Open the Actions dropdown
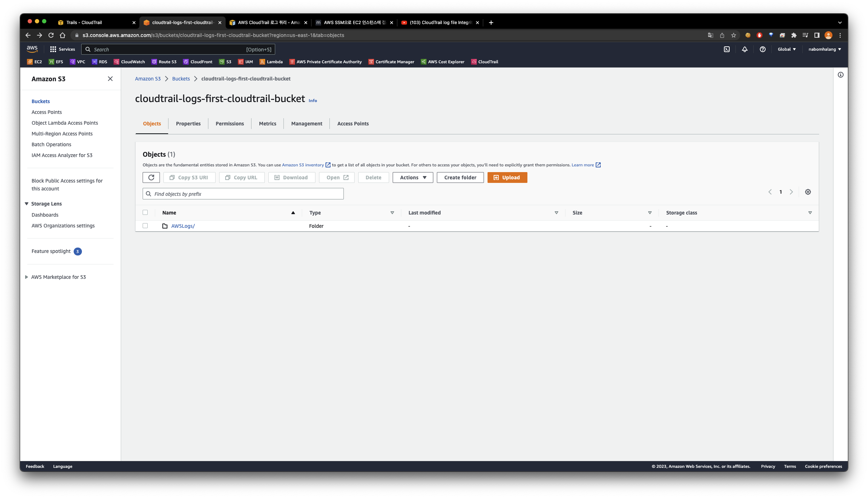This screenshot has height=498, width=868. (413, 177)
